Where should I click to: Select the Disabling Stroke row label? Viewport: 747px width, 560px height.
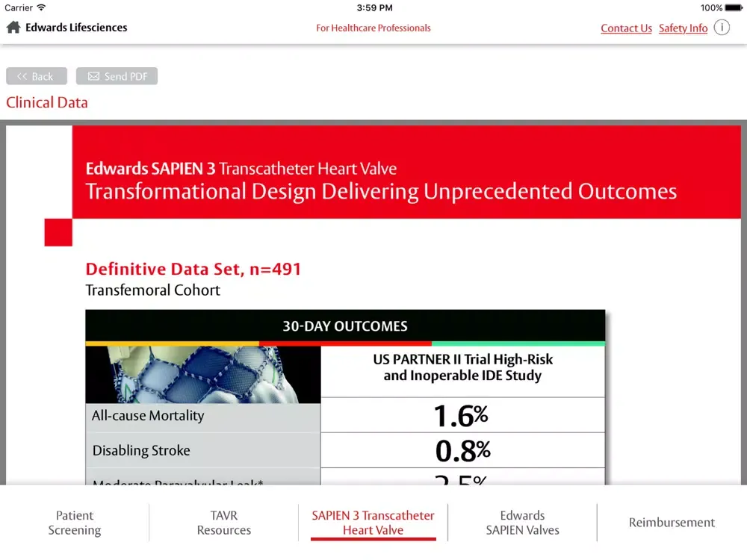[141, 450]
